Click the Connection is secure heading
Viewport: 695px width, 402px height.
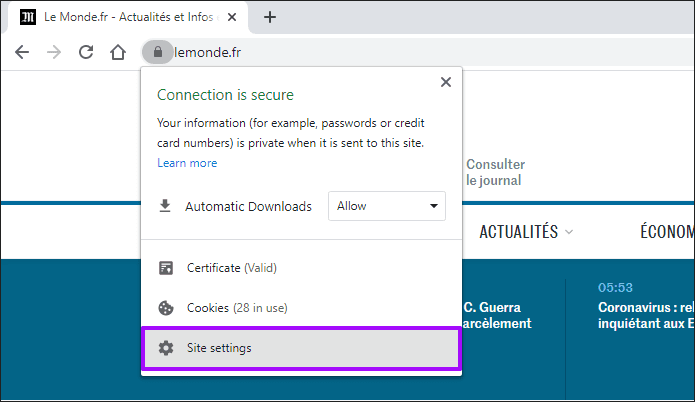pos(225,95)
